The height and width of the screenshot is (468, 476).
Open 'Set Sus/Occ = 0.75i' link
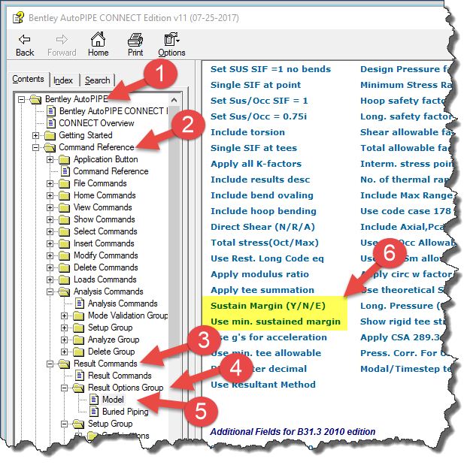click(259, 116)
